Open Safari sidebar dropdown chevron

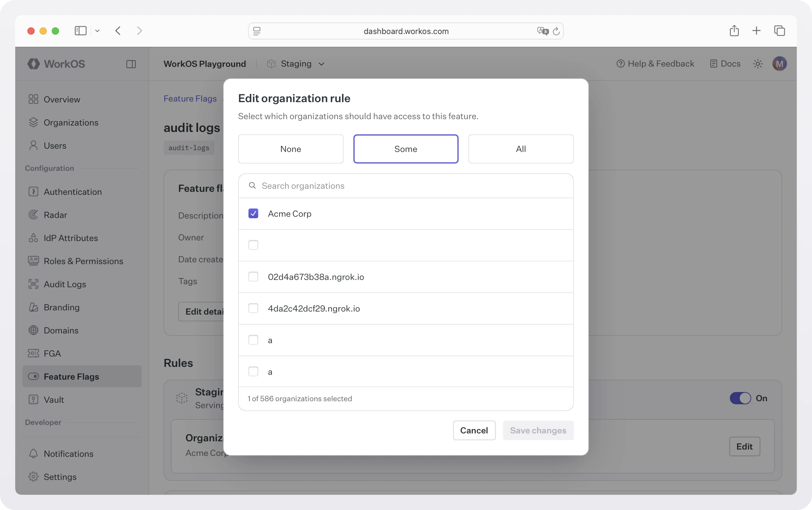(97, 31)
